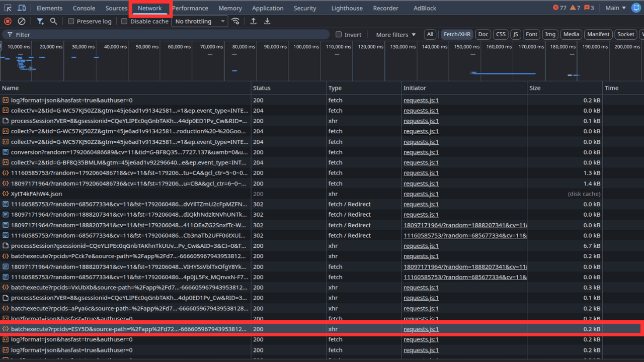Screen dimensions: 644x362
Task: Click the icon beside batchexecute?rpcids=VxUbXb row
Action: [x=6, y=288]
